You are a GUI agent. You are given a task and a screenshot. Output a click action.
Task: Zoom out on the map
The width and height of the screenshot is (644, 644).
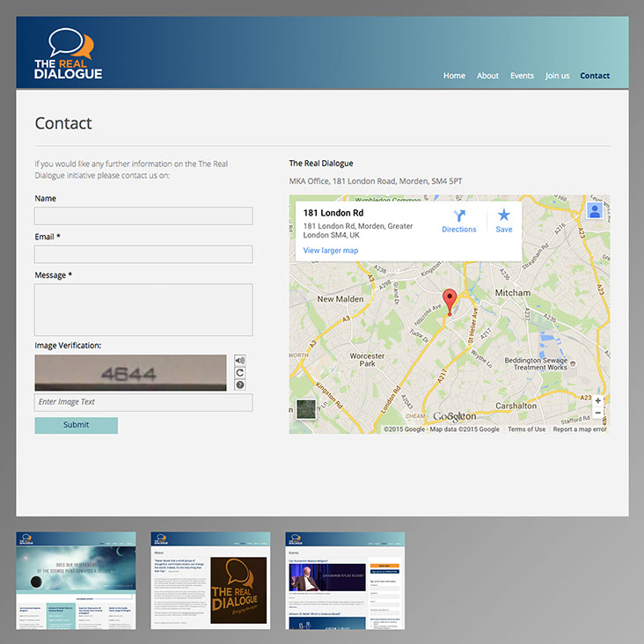coord(598,413)
